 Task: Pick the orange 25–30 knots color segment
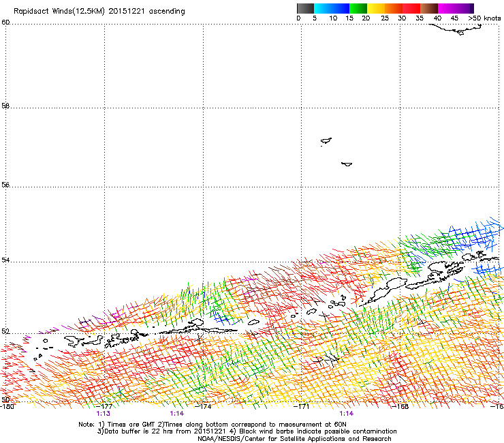pos(394,8)
